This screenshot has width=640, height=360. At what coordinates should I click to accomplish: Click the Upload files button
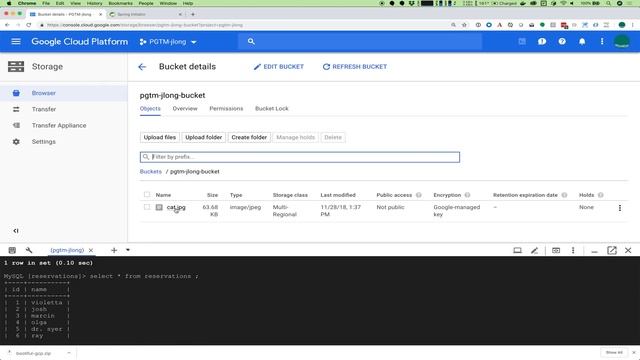tap(160, 138)
